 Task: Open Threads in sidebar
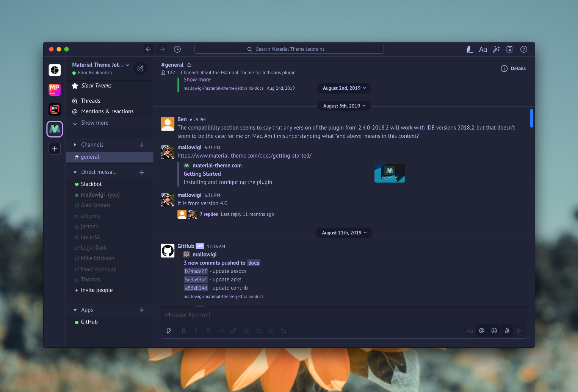click(x=91, y=101)
